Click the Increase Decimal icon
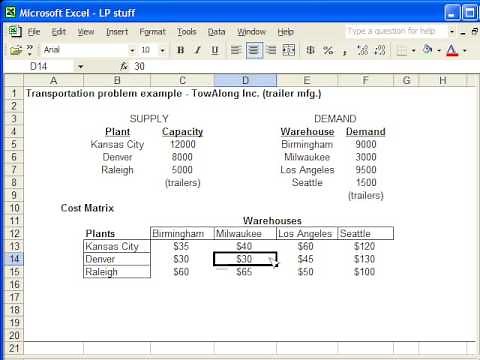Image resolution: width=480 pixels, height=360 pixels. tap(362, 50)
